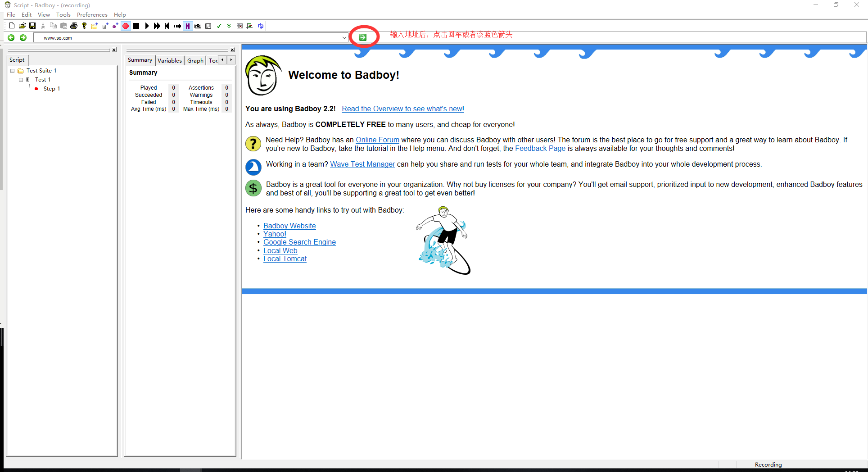The image size is (868, 472).
Task: Open the File menu
Action: pyautogui.click(x=11, y=14)
